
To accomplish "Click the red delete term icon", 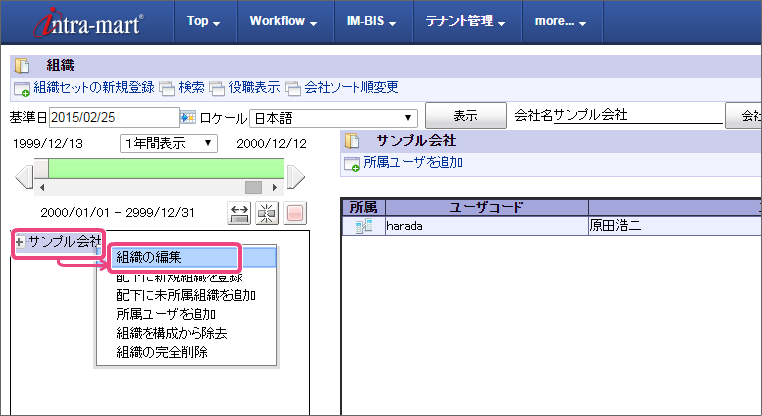I will pos(295,213).
